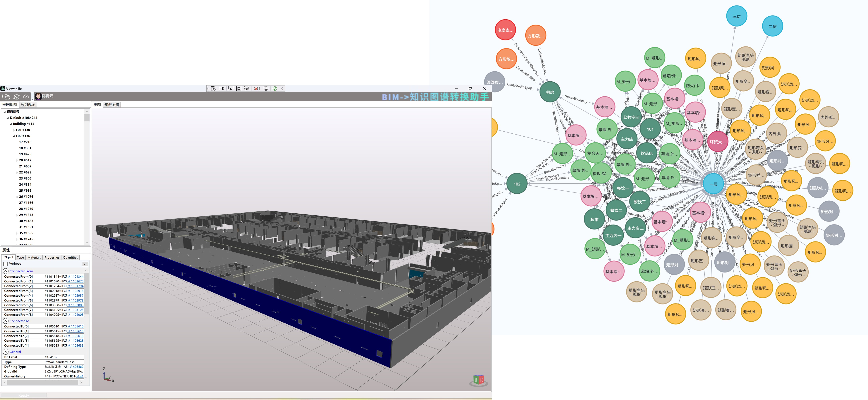Collapse the ConnectedTo section
Viewport: 868px width, 400px height.
[x=6, y=321]
